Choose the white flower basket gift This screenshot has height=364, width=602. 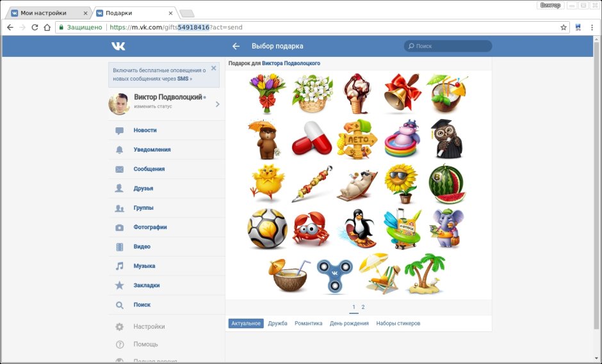[312, 93]
